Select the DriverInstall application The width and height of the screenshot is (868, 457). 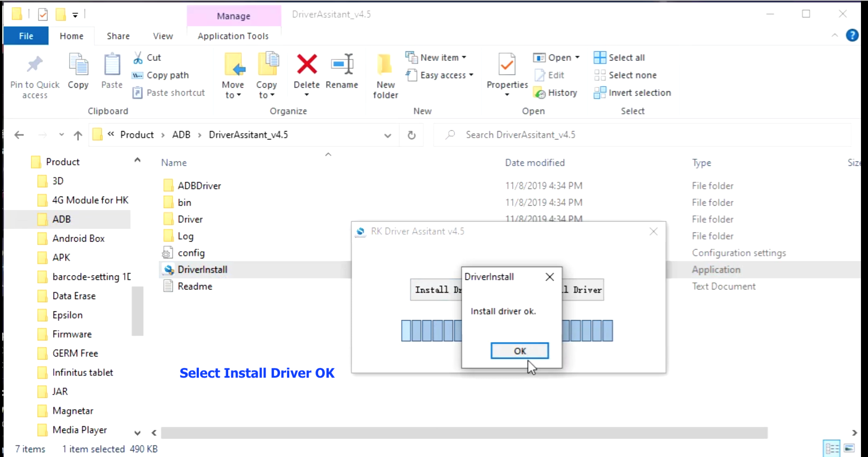point(202,270)
